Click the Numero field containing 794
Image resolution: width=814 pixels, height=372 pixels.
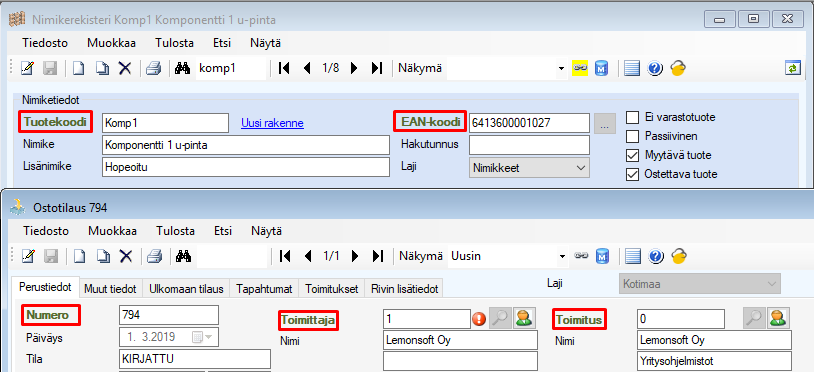[169, 315]
